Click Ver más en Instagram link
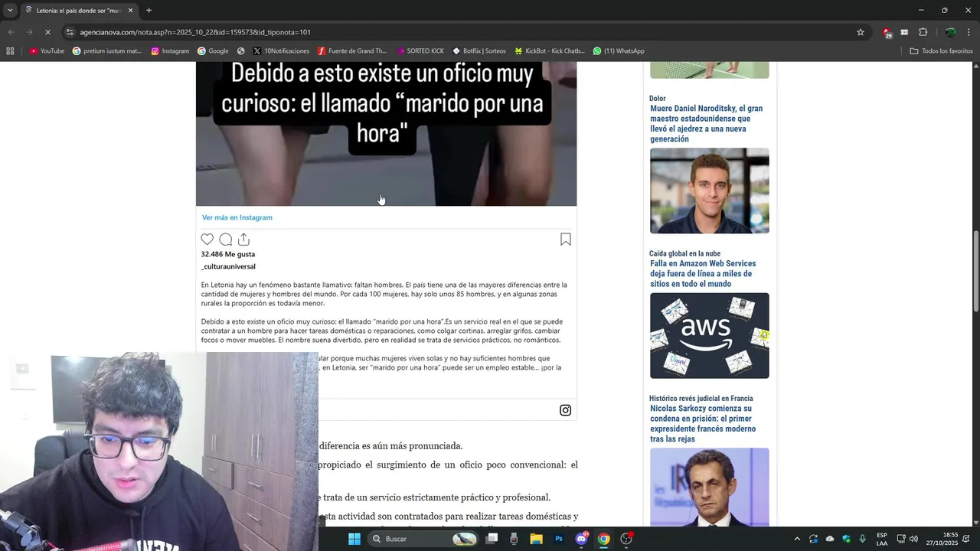This screenshot has width=980, height=551. (237, 217)
